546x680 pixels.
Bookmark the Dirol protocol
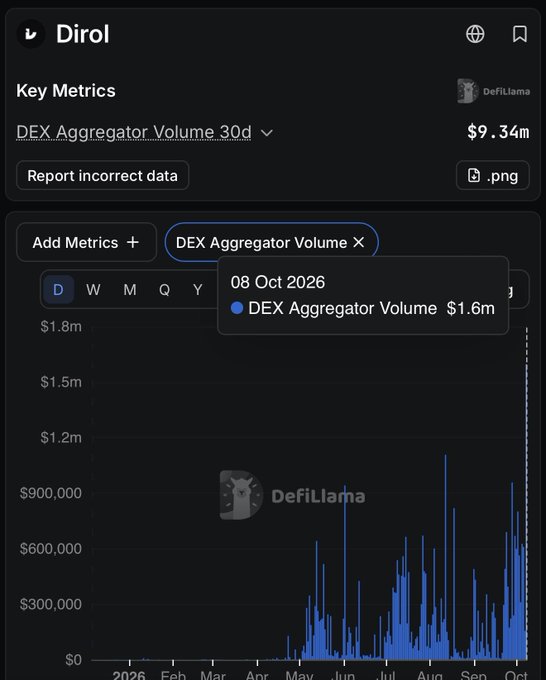coord(520,34)
